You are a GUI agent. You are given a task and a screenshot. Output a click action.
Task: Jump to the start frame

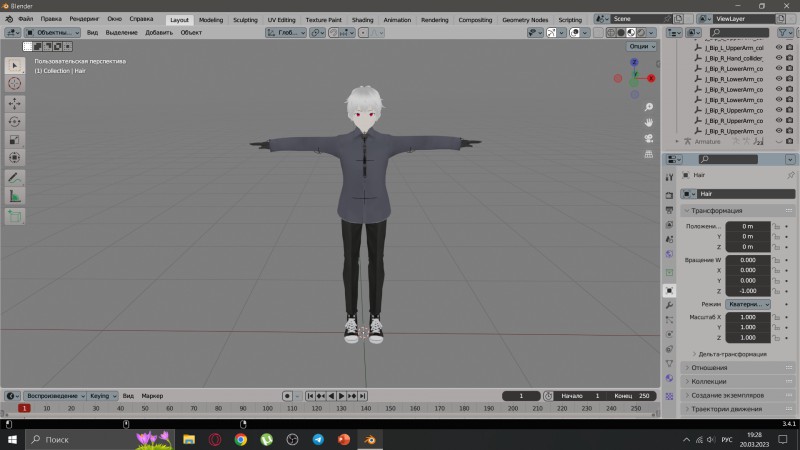coord(310,396)
